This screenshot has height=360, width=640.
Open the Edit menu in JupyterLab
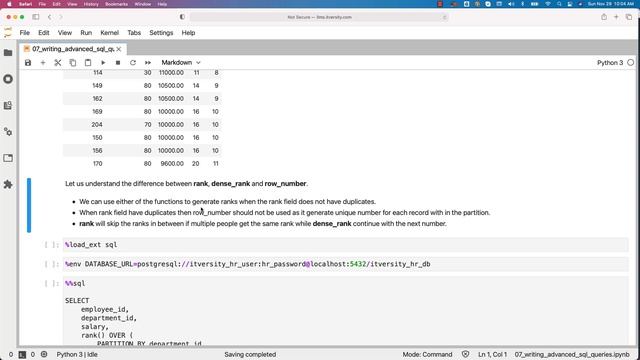pos(44,33)
